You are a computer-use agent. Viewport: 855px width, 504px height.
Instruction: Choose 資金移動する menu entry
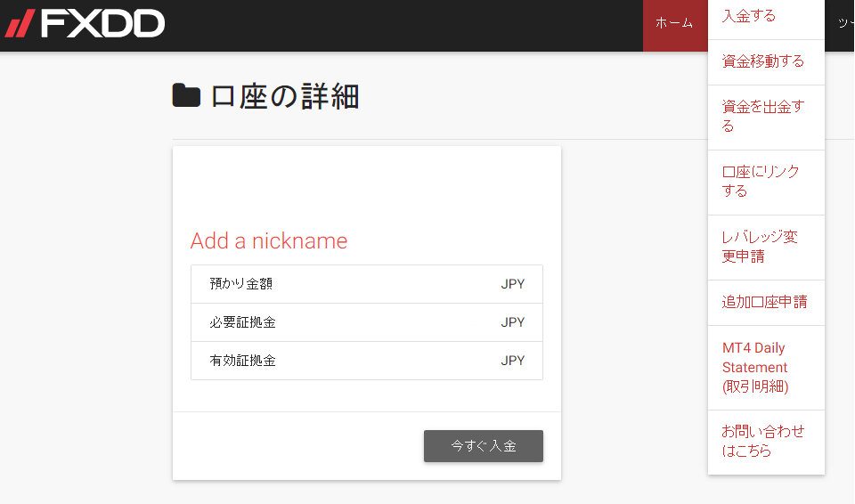tap(766, 61)
